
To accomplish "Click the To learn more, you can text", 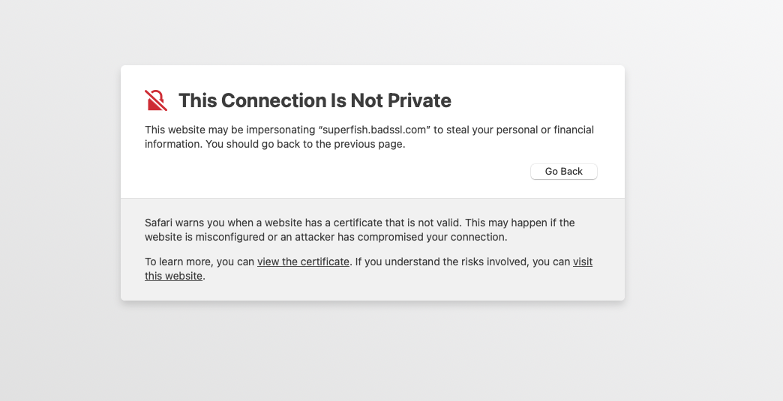I will click(200, 262).
